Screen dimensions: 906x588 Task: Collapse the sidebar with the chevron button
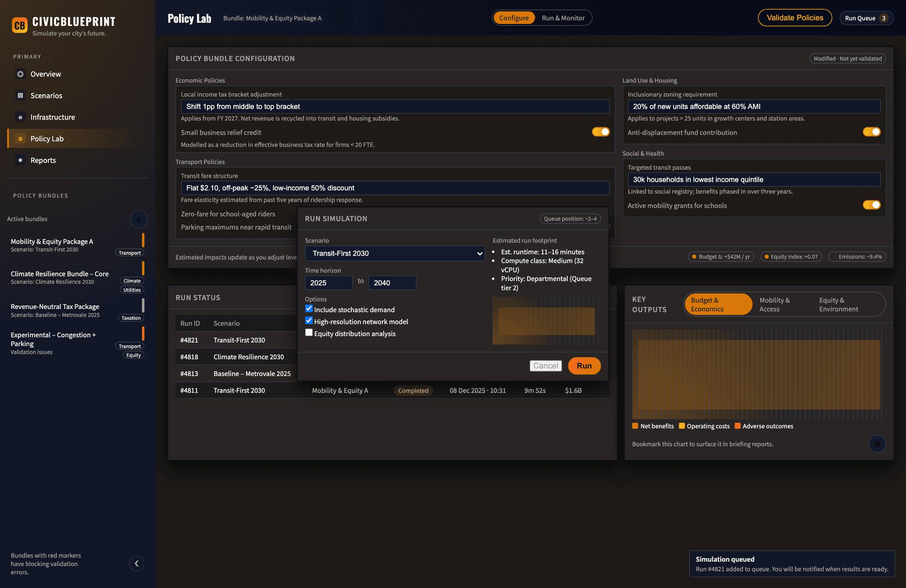tap(137, 563)
